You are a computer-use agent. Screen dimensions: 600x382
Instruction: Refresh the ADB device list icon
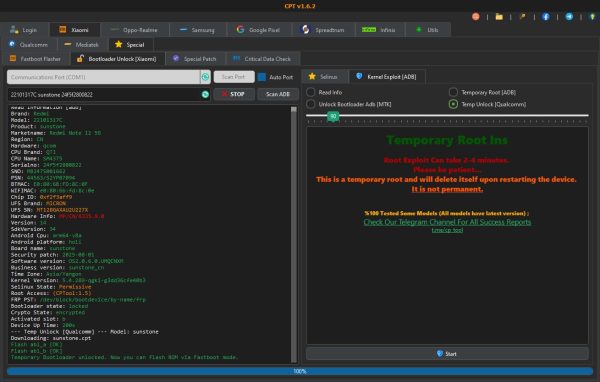pyautogui.click(x=205, y=95)
